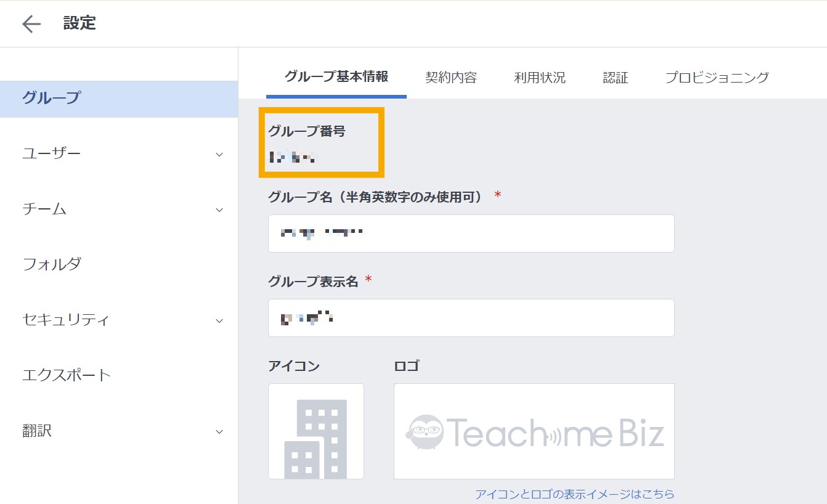Screen dimensions: 827x504
Task: Open エクスポート in the sidebar
Action: click(67, 375)
